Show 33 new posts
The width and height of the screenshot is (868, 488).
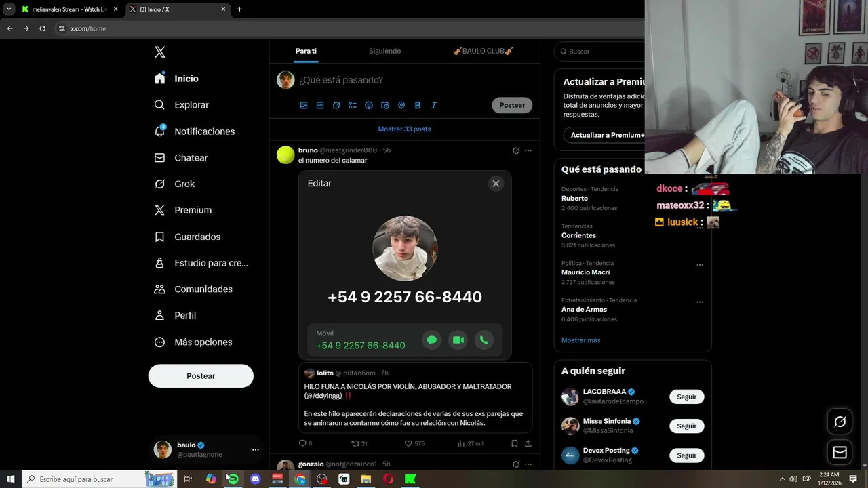[x=404, y=129]
